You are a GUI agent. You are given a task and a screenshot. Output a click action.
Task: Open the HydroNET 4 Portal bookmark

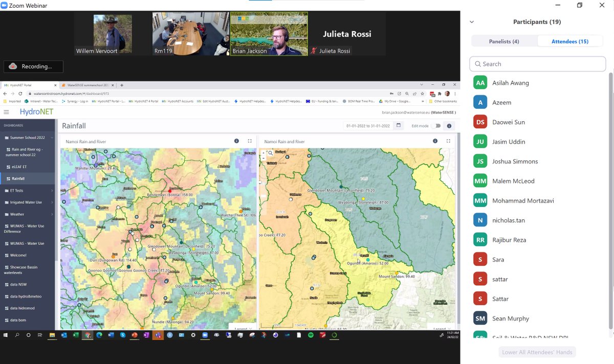coord(143,101)
